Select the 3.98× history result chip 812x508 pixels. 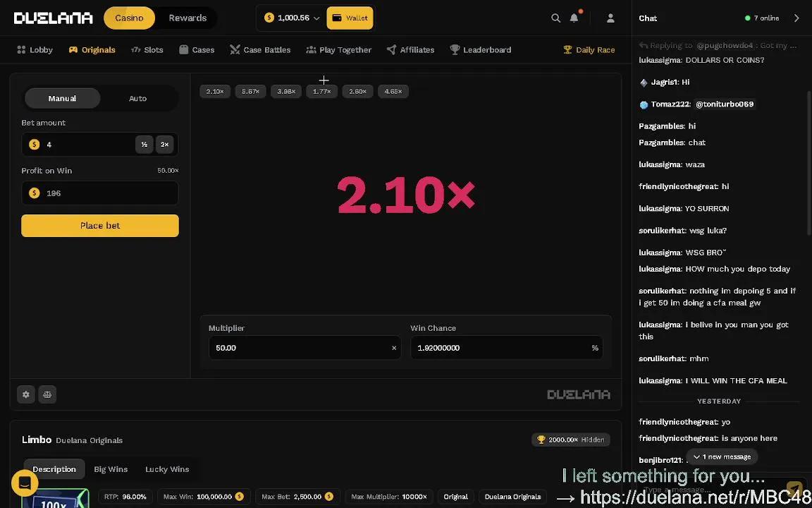point(286,92)
